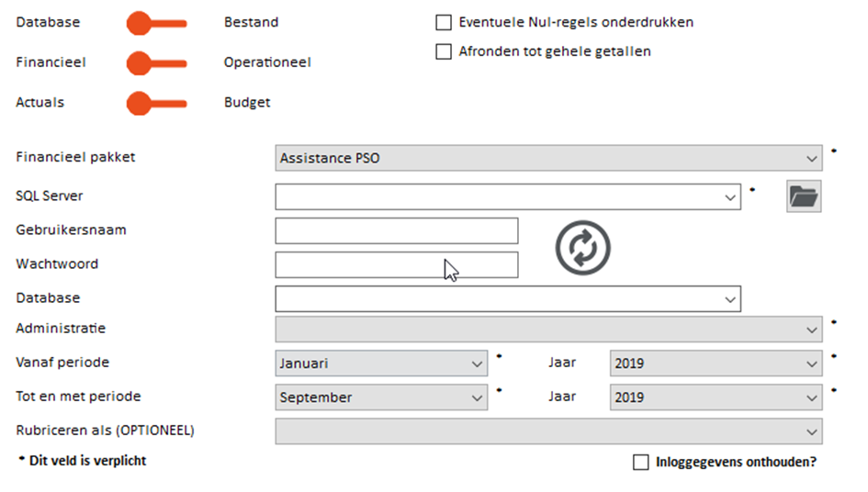Toggle the Database/Bestand switch
Screen dimensions: 868x492
(x=157, y=23)
